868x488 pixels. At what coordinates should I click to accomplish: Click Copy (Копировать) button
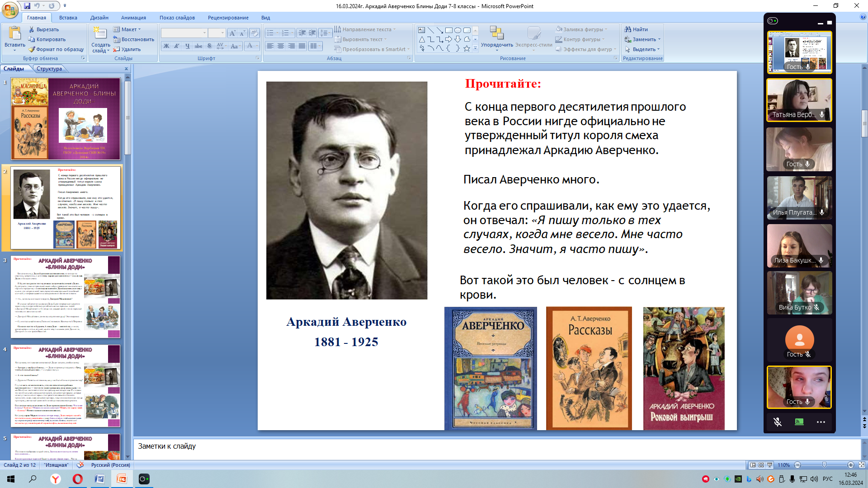pyautogui.click(x=47, y=39)
